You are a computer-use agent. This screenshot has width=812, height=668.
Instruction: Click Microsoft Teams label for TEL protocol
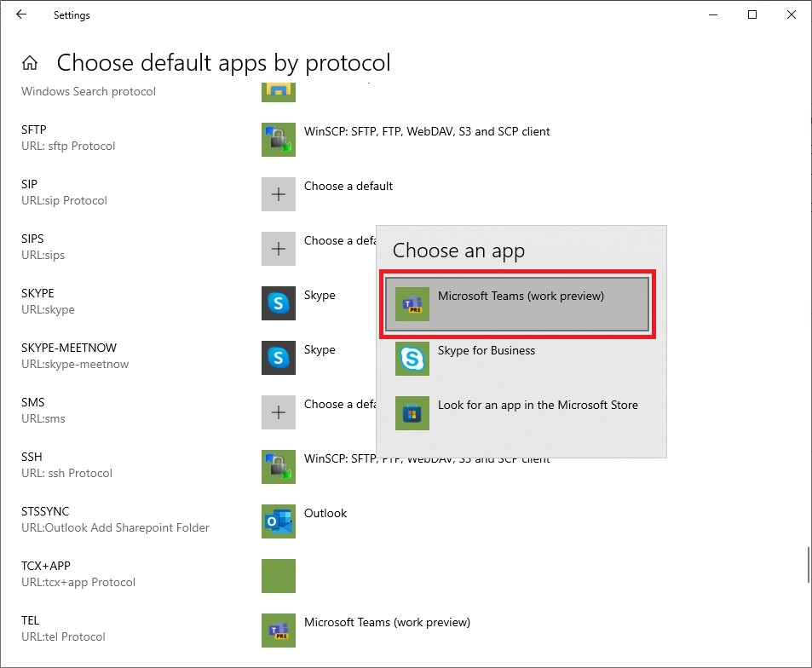click(x=387, y=623)
